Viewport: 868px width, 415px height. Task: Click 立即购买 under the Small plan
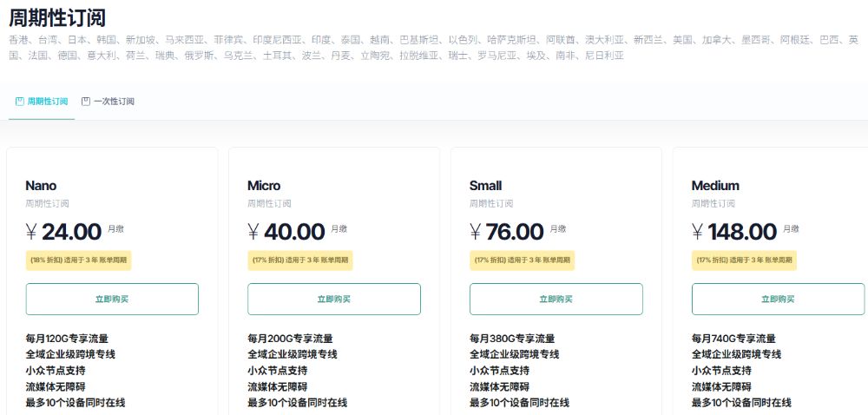556,299
